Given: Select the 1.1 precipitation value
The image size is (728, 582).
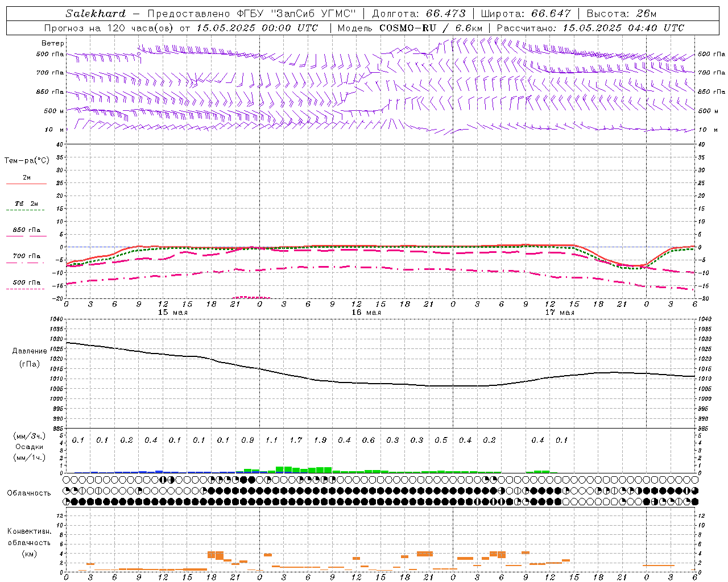Looking at the screenshot, I should pos(271,440).
